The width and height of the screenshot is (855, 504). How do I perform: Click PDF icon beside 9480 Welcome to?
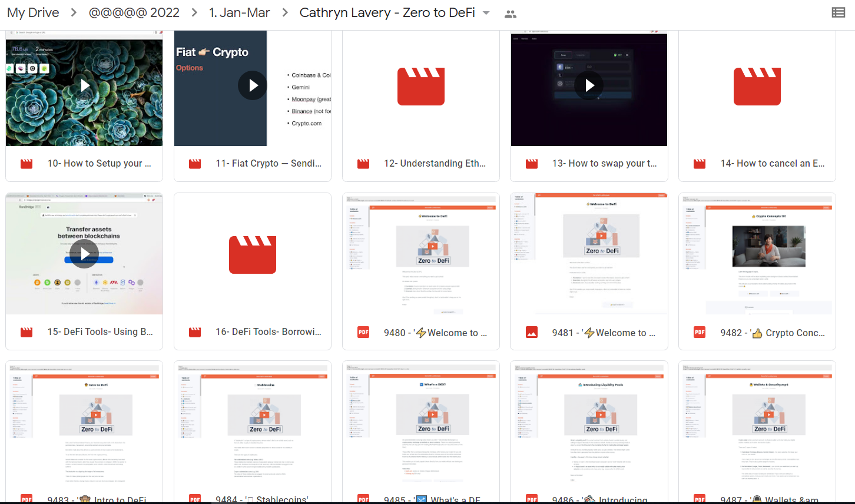363,332
